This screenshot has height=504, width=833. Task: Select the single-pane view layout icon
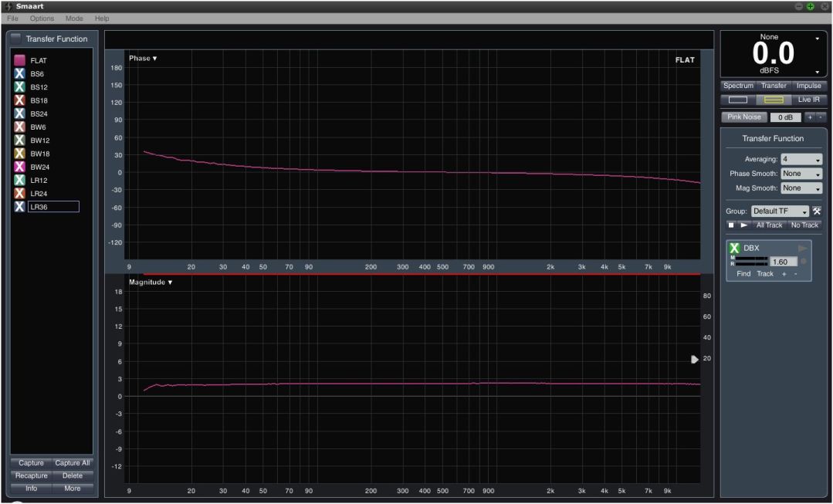[x=738, y=100]
